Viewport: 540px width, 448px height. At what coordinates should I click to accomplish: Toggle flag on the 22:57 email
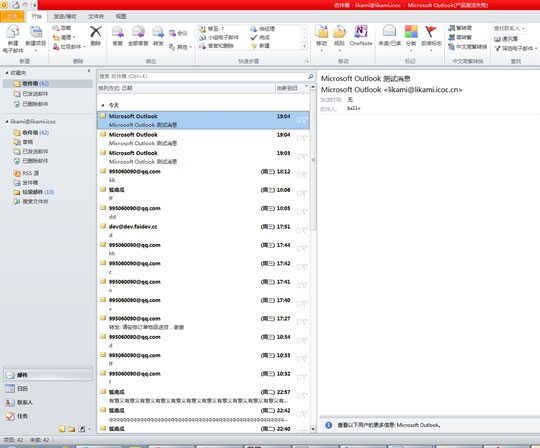pos(304,396)
